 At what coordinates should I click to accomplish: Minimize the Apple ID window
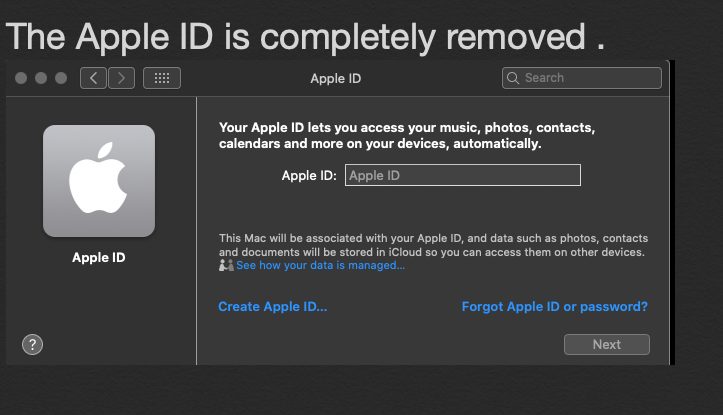(42, 78)
